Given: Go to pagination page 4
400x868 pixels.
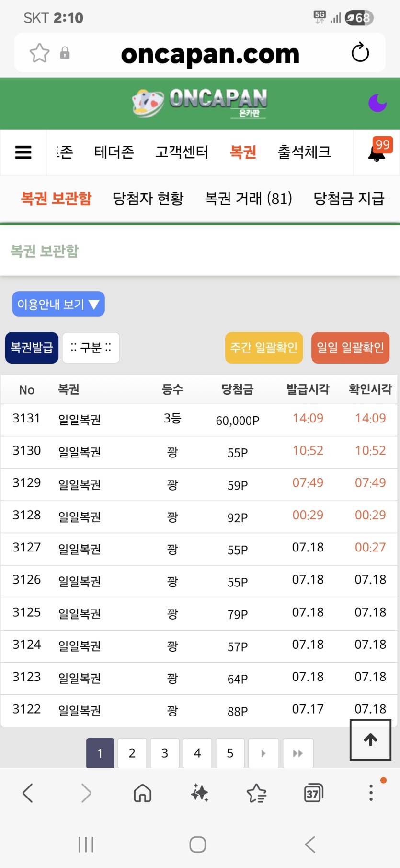Looking at the screenshot, I should pyautogui.click(x=197, y=753).
